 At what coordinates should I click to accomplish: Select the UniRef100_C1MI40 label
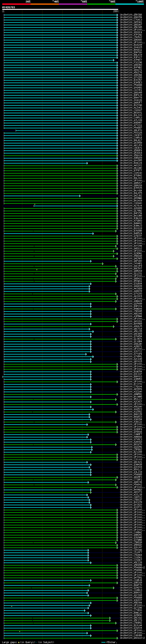(131, 173)
